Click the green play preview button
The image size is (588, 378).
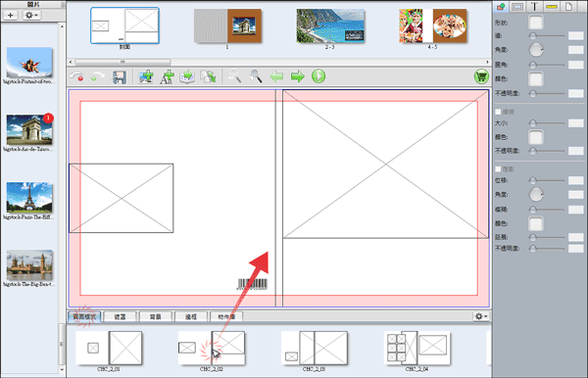click(x=318, y=76)
